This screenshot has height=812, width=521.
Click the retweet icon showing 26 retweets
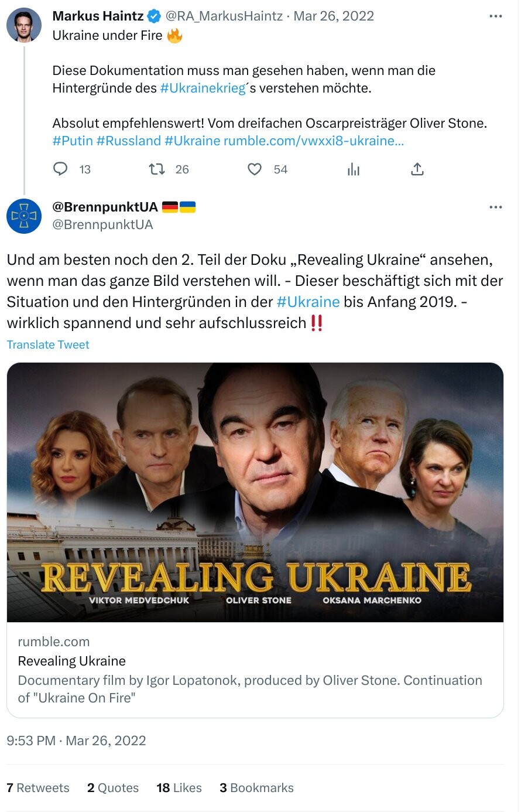tap(156, 169)
